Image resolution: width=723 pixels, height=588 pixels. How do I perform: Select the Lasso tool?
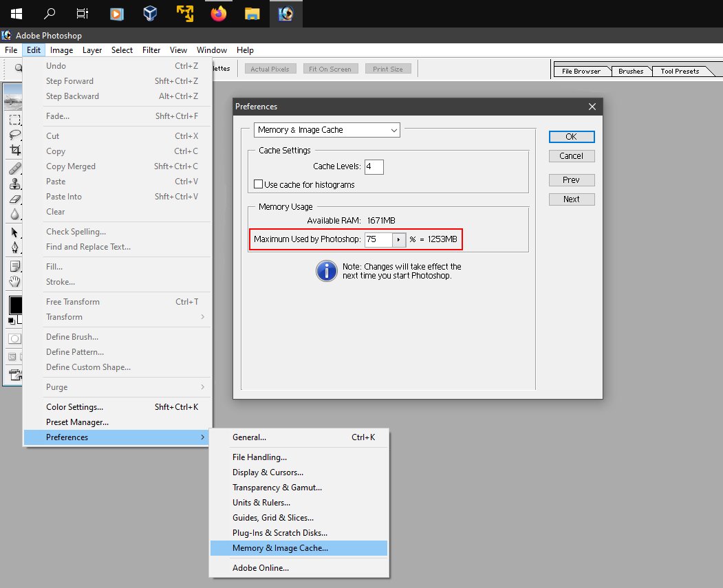coord(14,135)
